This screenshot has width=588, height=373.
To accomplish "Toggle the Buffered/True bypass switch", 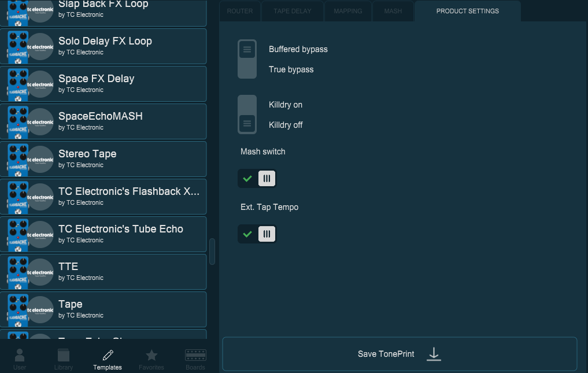I will point(247,59).
